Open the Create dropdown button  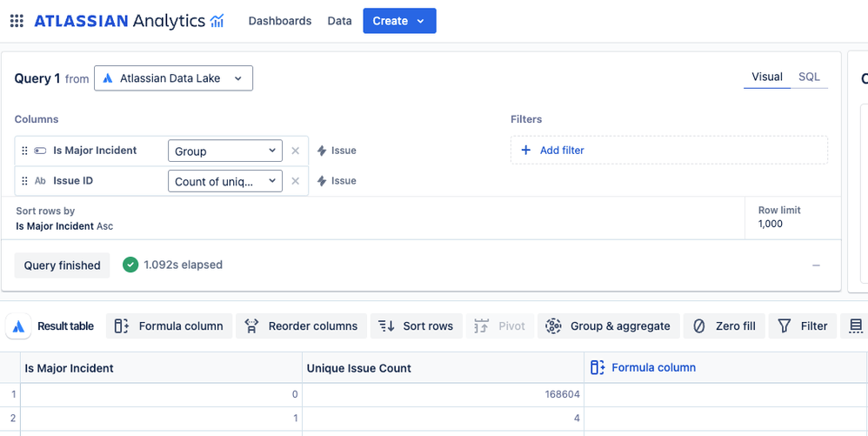pos(400,21)
